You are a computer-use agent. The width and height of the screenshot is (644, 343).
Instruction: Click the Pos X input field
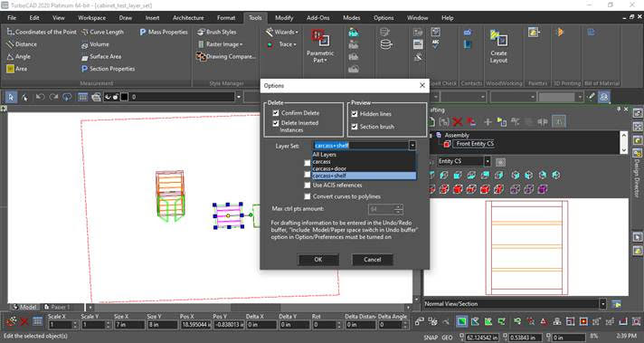click(195, 325)
